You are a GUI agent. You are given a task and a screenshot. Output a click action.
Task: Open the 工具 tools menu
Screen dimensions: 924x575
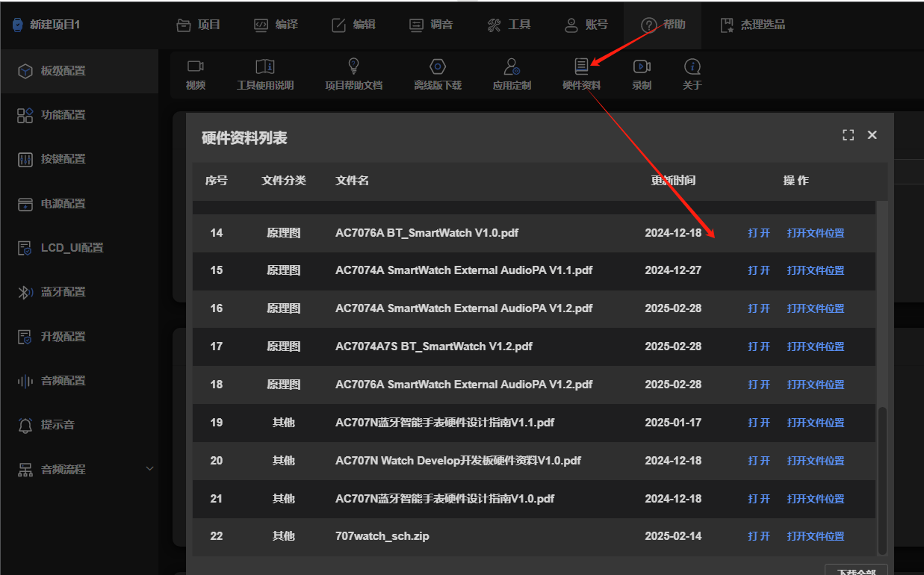(509, 25)
